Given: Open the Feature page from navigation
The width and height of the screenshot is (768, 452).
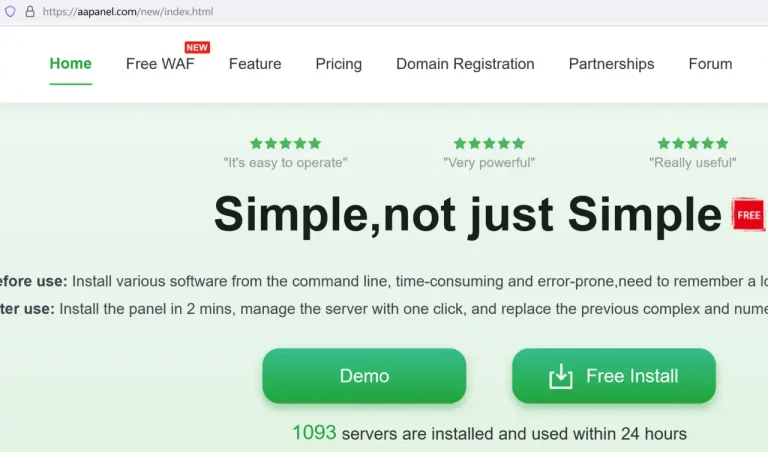Looking at the screenshot, I should [255, 64].
